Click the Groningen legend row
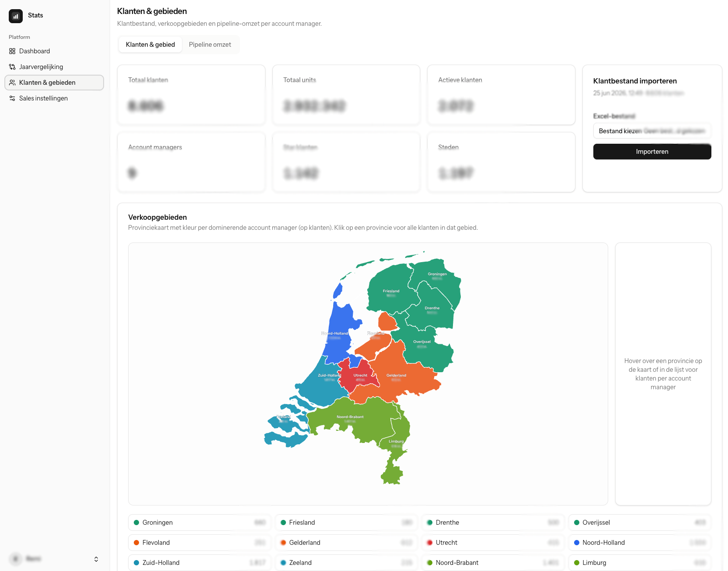This screenshot has height=571, width=728. coord(199,523)
